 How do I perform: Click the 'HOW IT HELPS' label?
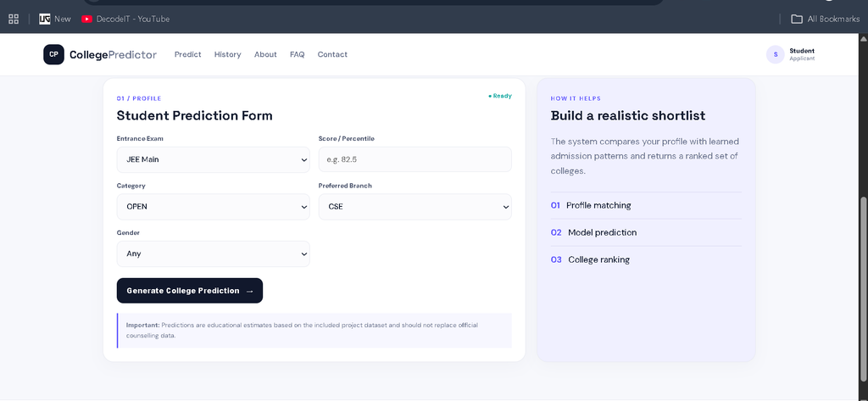576,98
